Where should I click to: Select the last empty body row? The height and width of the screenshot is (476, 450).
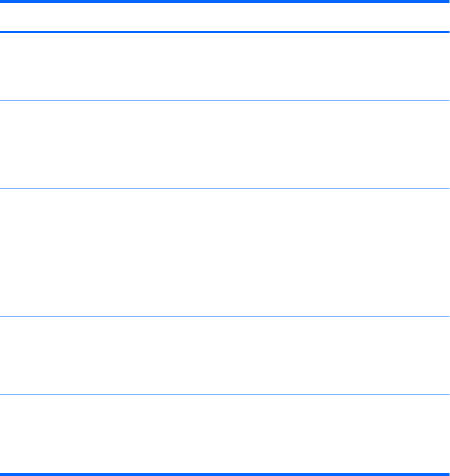pyautogui.click(x=224, y=434)
